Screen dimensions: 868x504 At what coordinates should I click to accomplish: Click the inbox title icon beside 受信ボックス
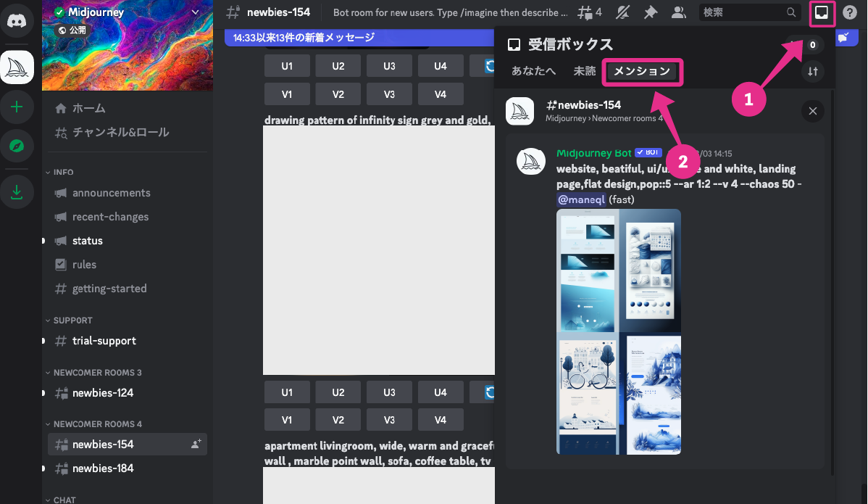click(x=514, y=45)
